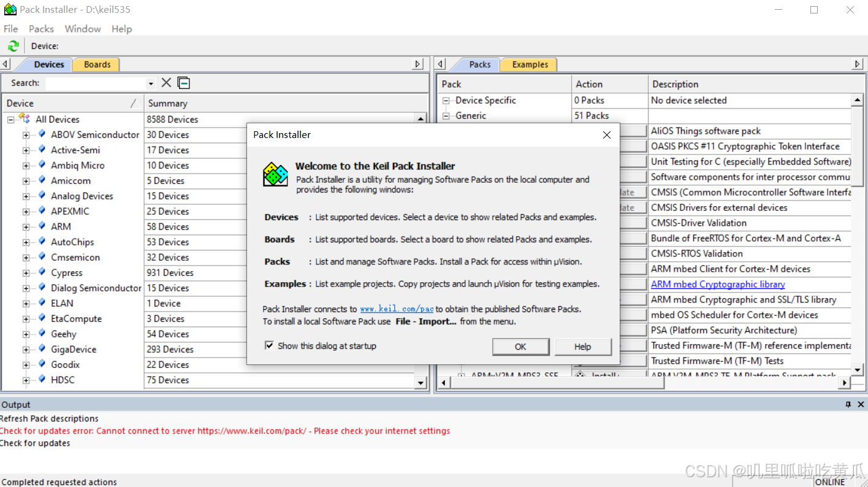Click the green refresh packs toolbar icon

coord(13,46)
